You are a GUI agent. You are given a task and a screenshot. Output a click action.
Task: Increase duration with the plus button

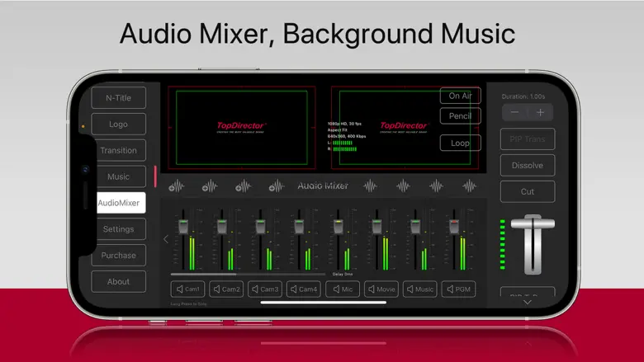point(541,112)
